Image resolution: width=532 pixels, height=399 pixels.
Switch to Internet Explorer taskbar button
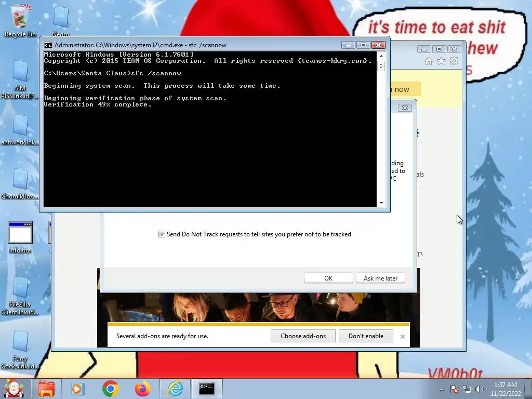click(176, 389)
